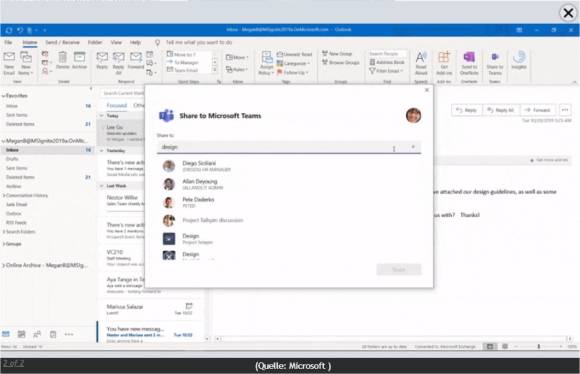Open the Insights ribbon icon

519,61
